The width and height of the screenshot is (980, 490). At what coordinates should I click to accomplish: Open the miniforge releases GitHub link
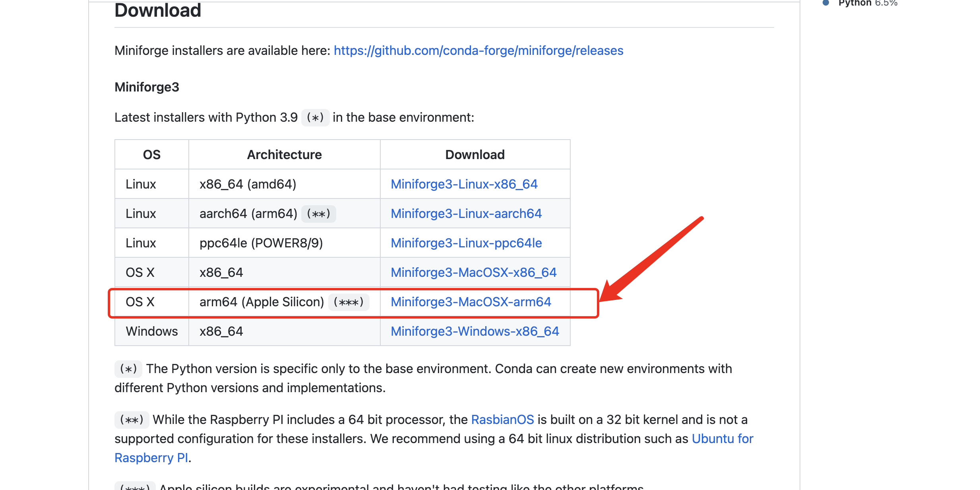coord(478,51)
